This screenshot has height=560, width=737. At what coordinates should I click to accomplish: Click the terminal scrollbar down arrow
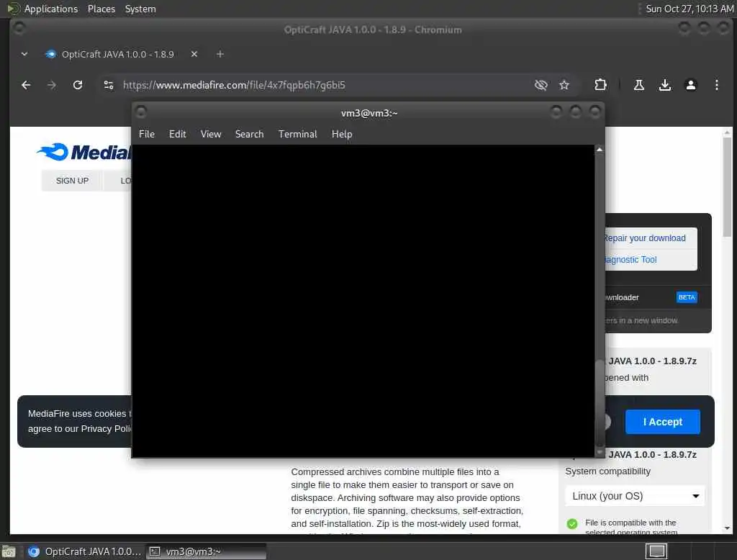tap(600, 452)
